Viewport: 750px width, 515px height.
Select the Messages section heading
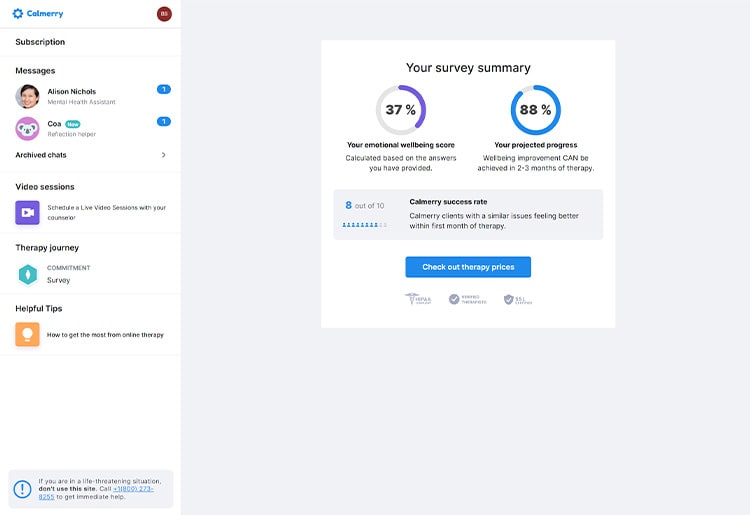35,71
